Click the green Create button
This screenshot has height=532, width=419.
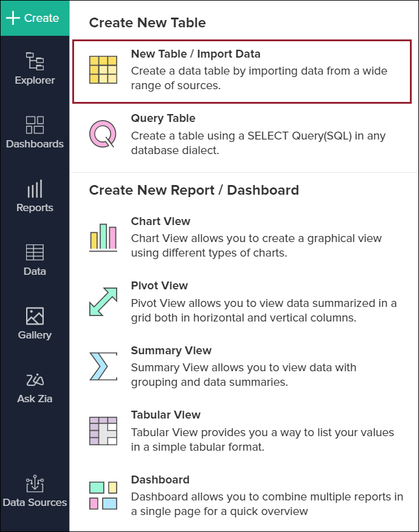[34, 18]
